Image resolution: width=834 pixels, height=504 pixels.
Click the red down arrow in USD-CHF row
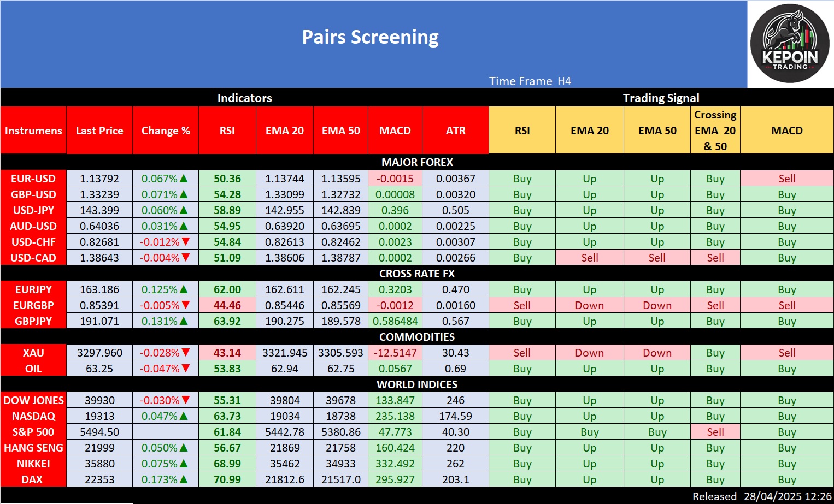click(x=186, y=242)
